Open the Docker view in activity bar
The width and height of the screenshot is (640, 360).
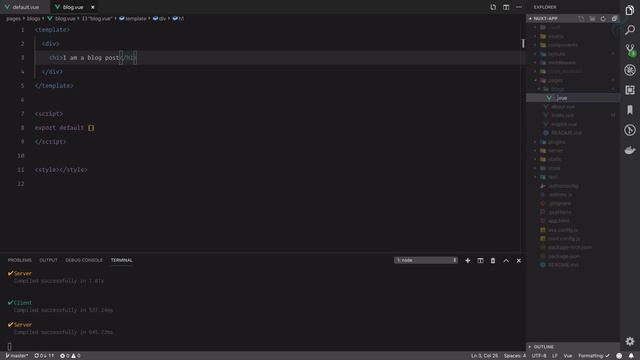pos(630,150)
